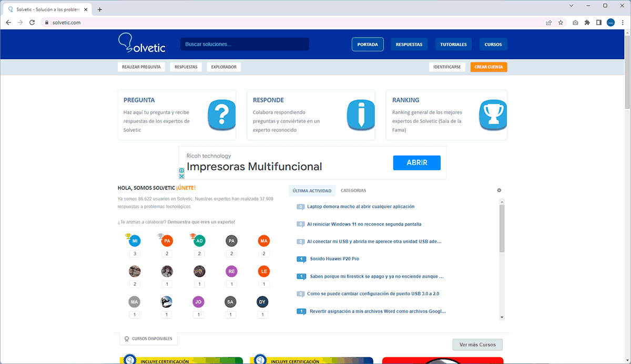Click the CURSOS DISPONIBLES label tab
631x364 pixels.
click(149, 339)
